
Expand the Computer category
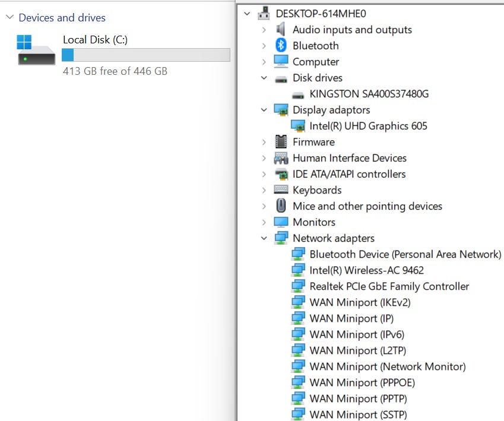(x=264, y=62)
